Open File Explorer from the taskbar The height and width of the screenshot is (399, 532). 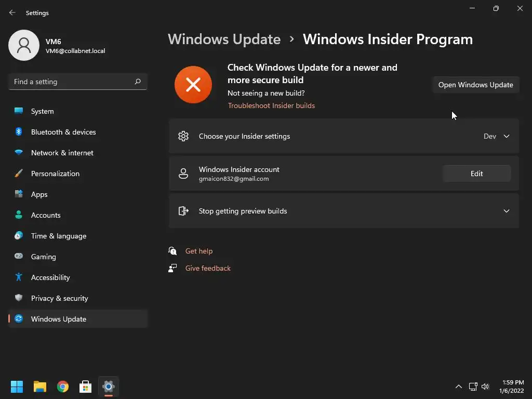point(39,387)
